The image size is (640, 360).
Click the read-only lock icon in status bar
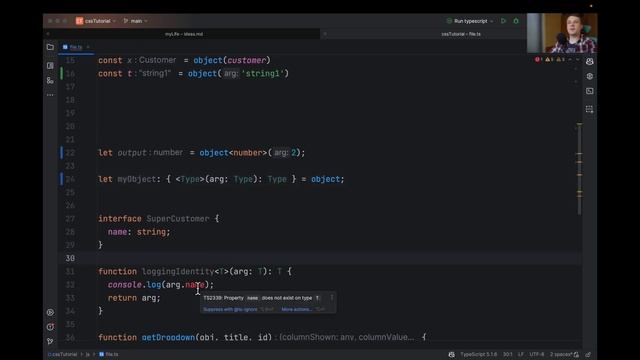576,354
